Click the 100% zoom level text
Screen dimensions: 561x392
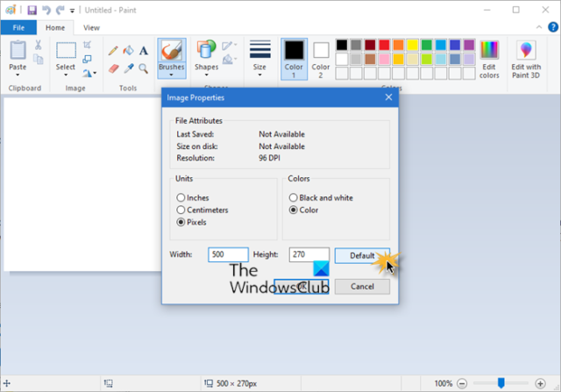[x=444, y=384]
